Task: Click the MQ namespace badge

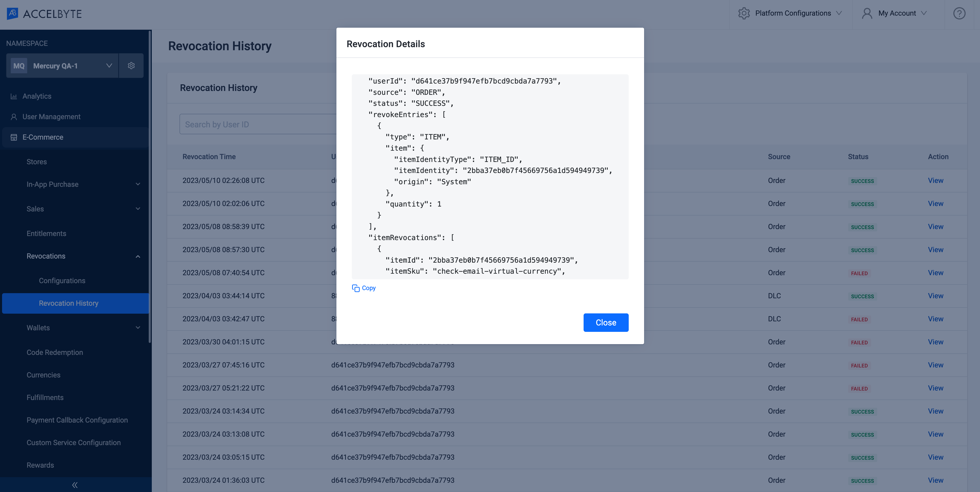Action: [19, 66]
